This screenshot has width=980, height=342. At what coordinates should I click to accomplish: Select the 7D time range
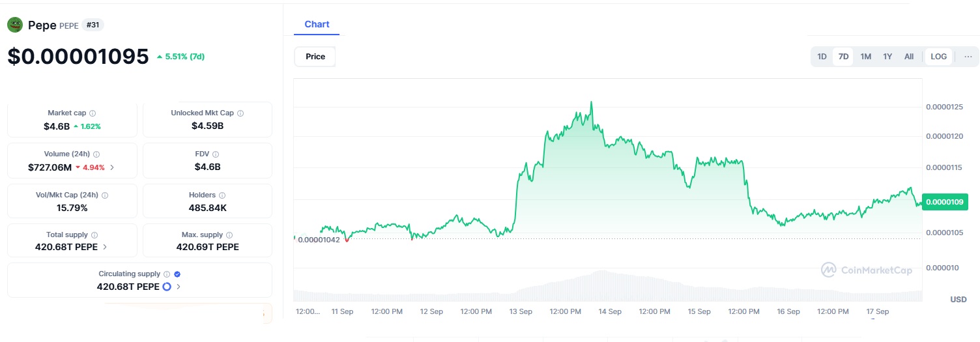coord(843,57)
